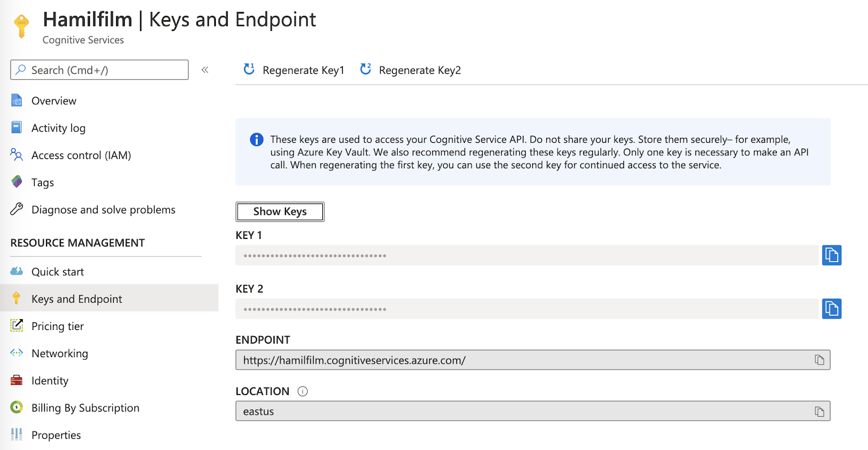Copy the location value
This screenshot has width=868, height=450.
(x=819, y=411)
